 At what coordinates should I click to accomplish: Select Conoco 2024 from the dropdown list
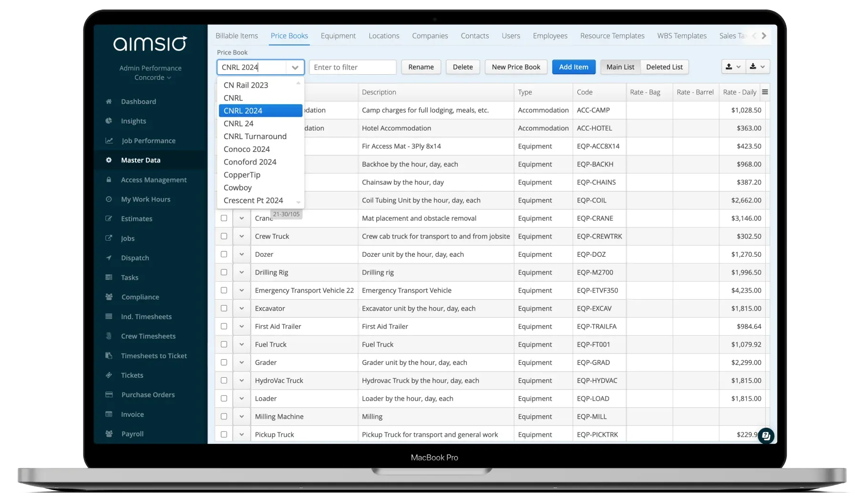[x=247, y=149]
